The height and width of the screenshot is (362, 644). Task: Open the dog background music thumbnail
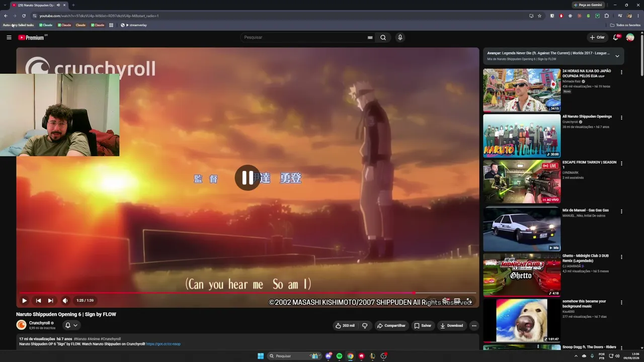[522, 320]
